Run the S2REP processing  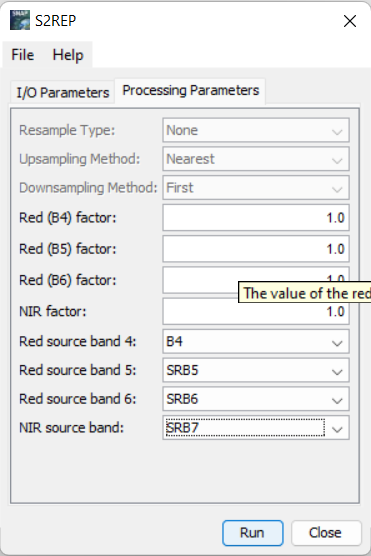pyautogui.click(x=253, y=533)
